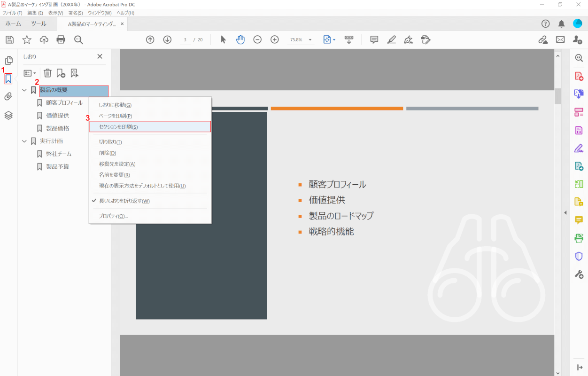Click the page number input field
Viewport: 588px width, 376px height.
[x=186, y=40]
